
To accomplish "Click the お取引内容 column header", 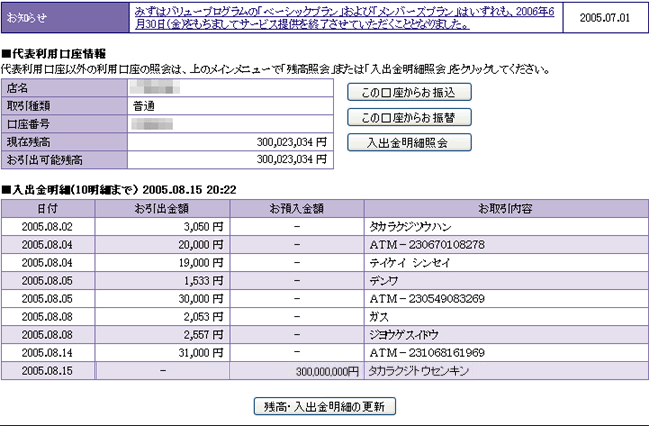I will (505, 208).
